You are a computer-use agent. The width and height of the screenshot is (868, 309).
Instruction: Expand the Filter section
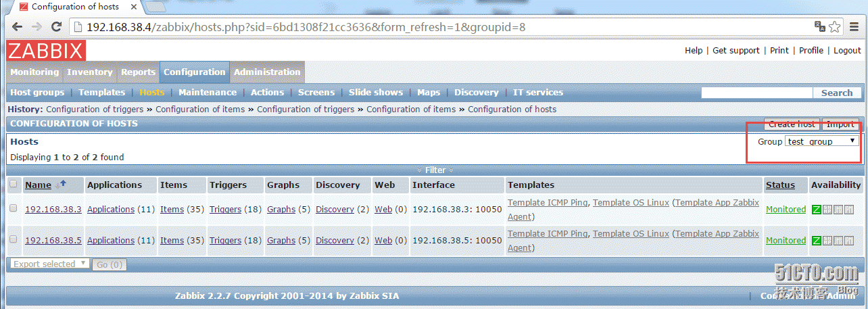coord(435,170)
